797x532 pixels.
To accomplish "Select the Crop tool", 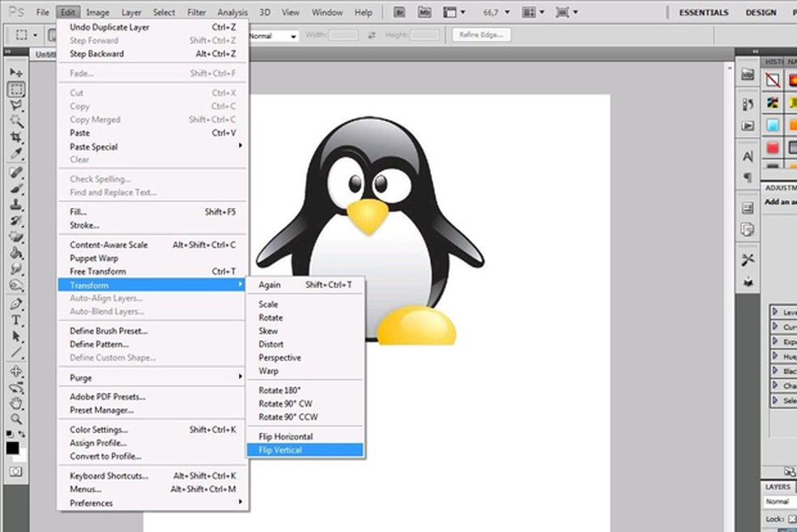I will tap(15, 138).
